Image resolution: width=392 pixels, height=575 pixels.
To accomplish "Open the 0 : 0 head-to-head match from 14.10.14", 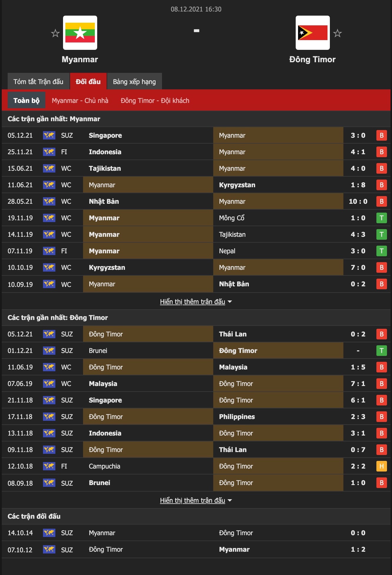I will click(x=358, y=533).
